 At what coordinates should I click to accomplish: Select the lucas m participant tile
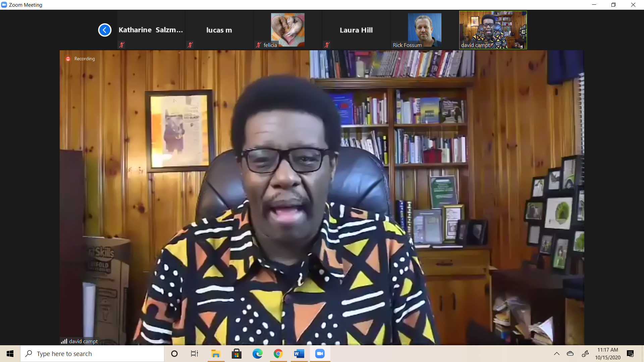(219, 30)
